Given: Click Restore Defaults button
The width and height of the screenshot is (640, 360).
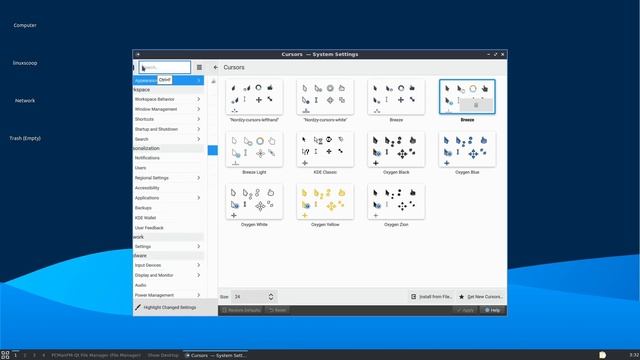Looking at the screenshot, I should pos(241,310).
